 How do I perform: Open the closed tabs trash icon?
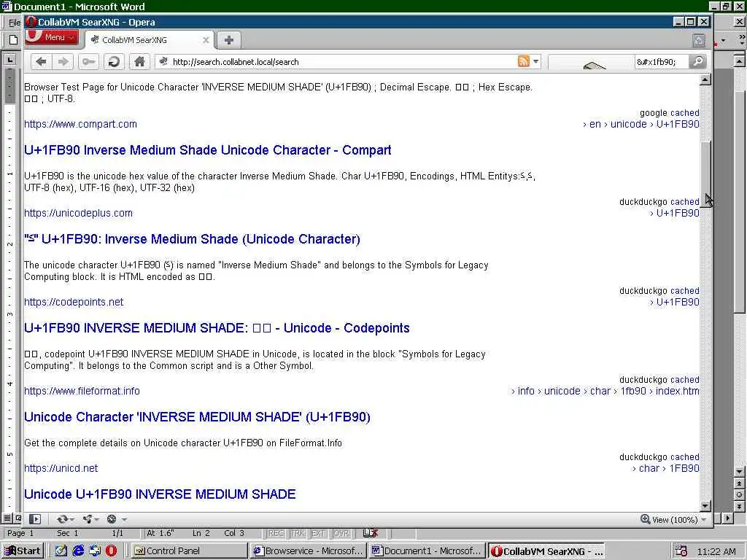click(x=698, y=41)
